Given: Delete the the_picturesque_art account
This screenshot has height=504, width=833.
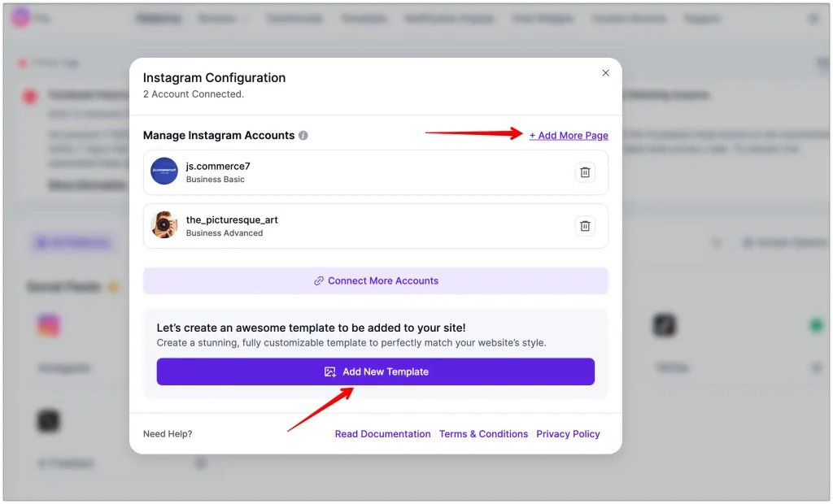Looking at the screenshot, I should click(585, 226).
